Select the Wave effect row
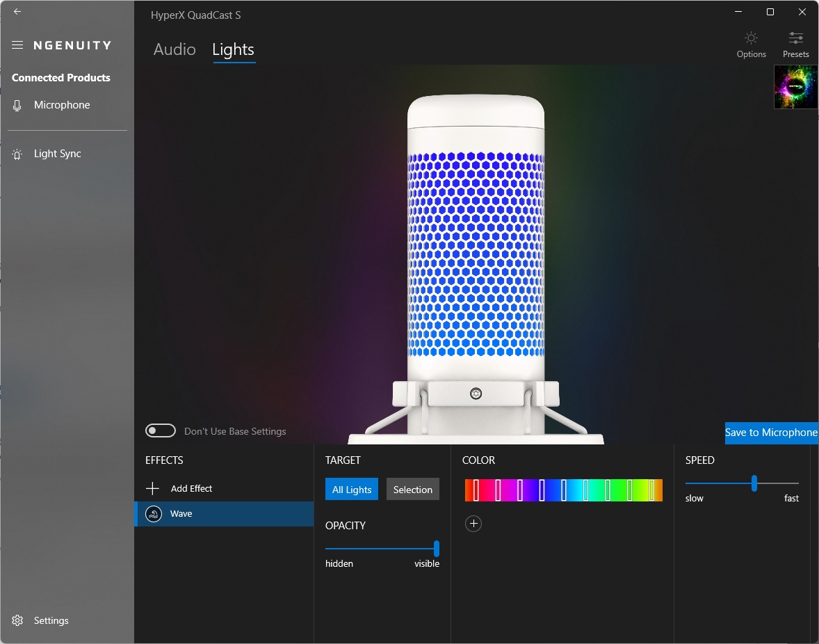The width and height of the screenshot is (819, 644). click(x=224, y=514)
